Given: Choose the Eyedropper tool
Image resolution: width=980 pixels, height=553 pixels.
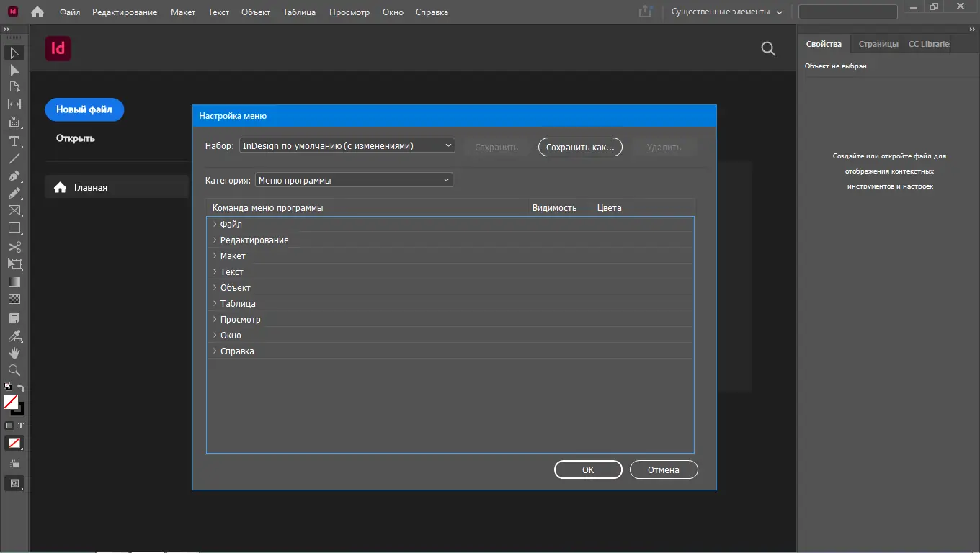Looking at the screenshot, I should (14, 336).
